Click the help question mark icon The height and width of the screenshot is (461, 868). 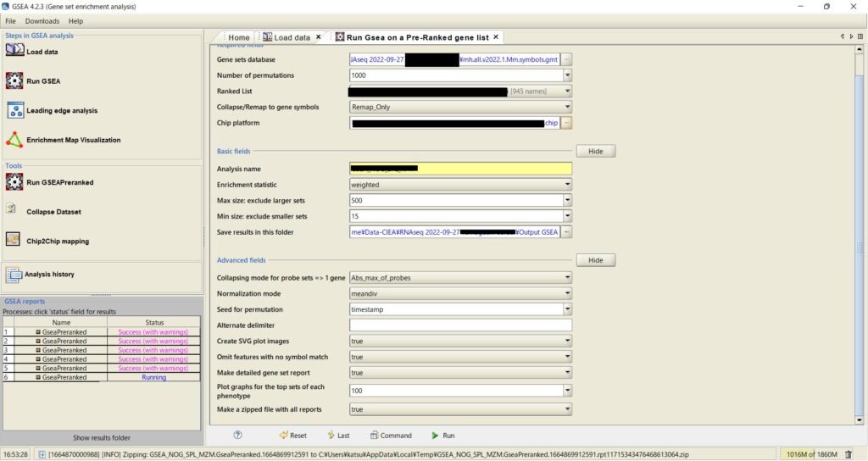[x=237, y=435]
